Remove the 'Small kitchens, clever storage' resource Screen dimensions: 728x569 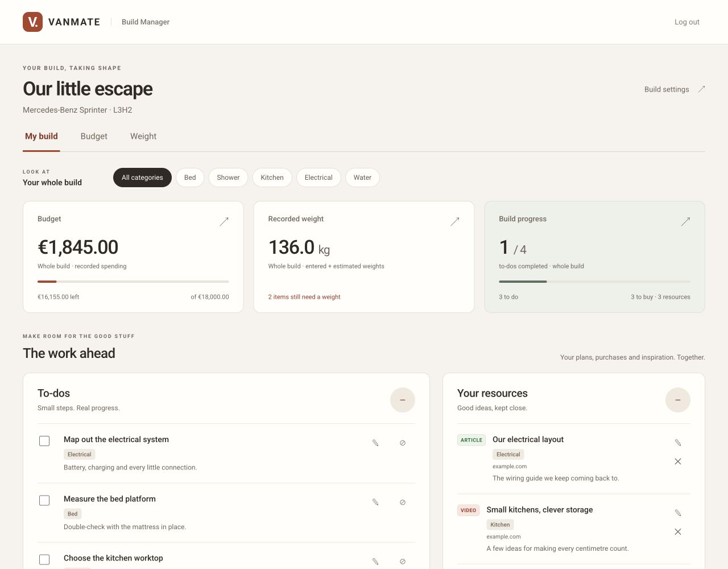678,532
